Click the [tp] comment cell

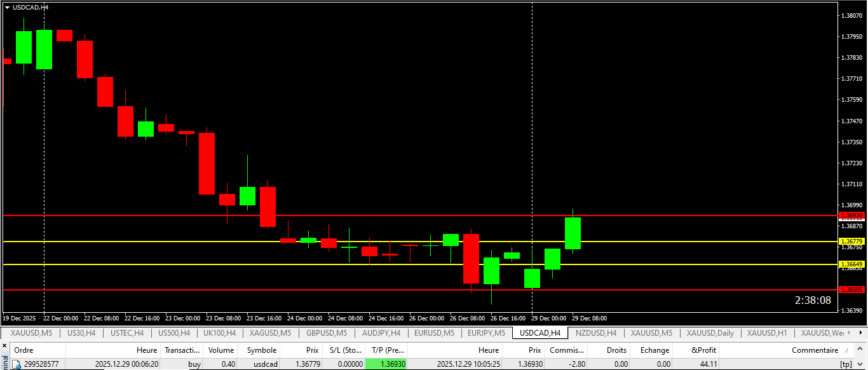tap(846, 364)
